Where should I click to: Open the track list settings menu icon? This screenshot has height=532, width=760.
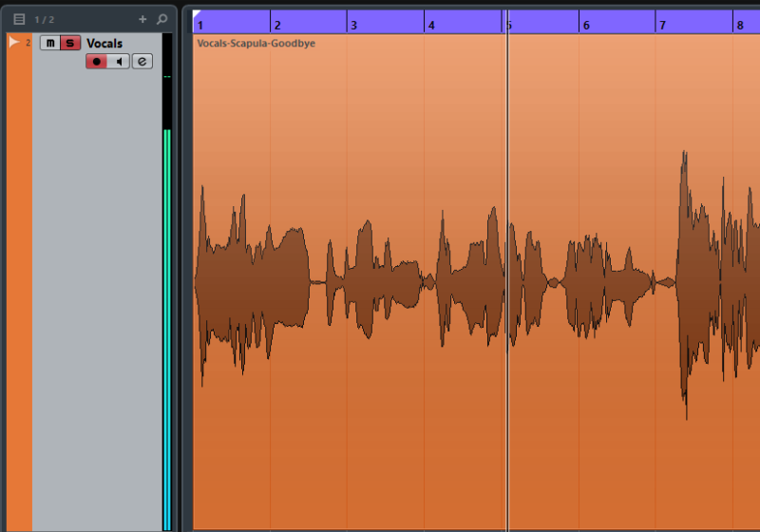[x=19, y=19]
